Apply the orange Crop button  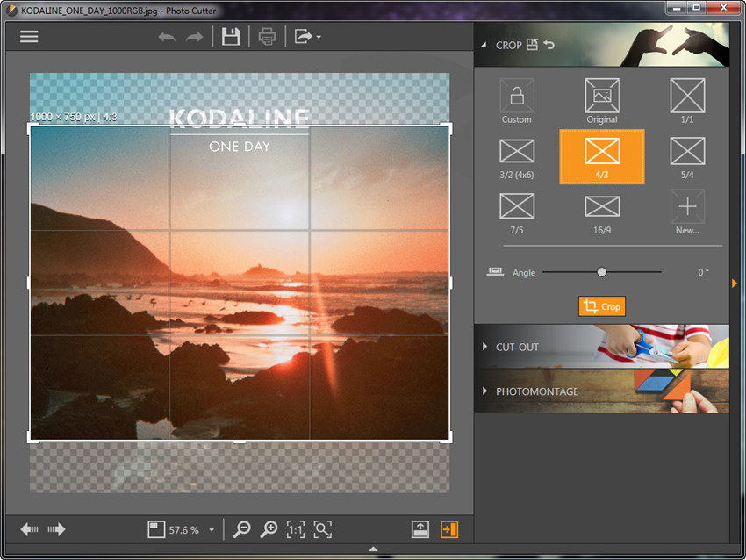coord(602,306)
